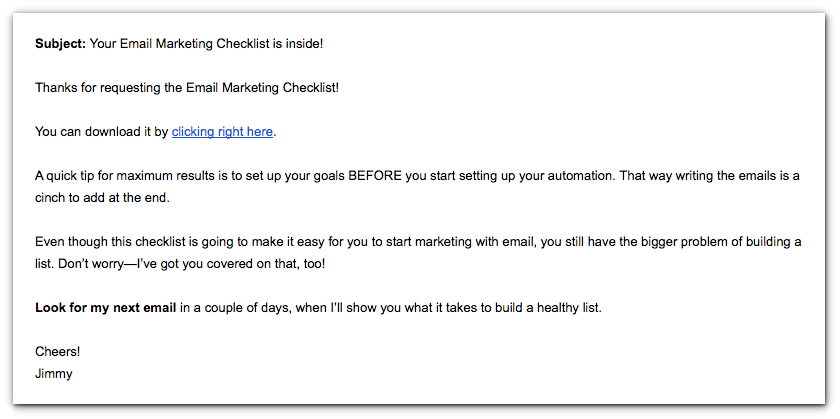Viewport: 840px width, 419px height.
Task: Click the 'in a couple of days' phrase
Action: (235, 308)
